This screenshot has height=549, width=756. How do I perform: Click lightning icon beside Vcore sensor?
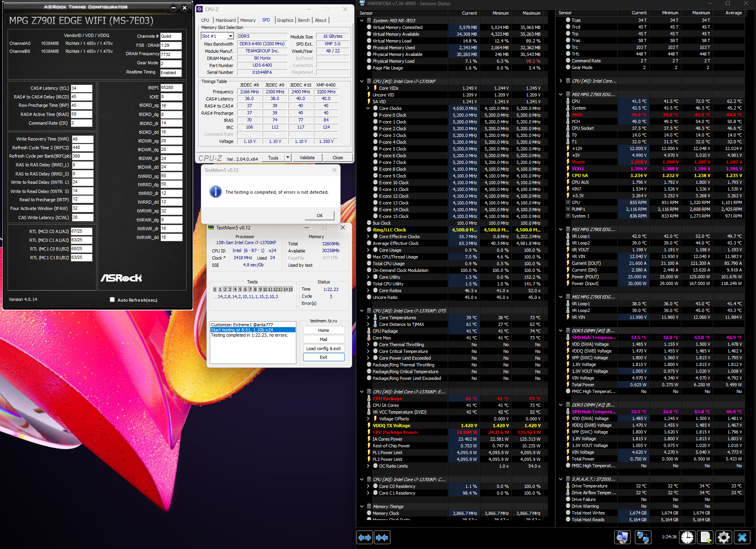click(x=568, y=162)
